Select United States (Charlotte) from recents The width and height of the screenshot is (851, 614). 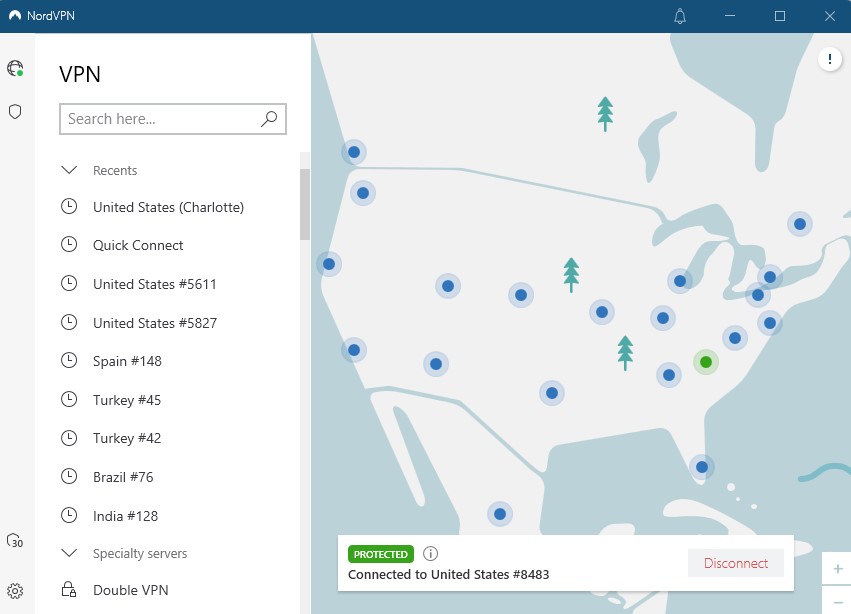click(168, 207)
